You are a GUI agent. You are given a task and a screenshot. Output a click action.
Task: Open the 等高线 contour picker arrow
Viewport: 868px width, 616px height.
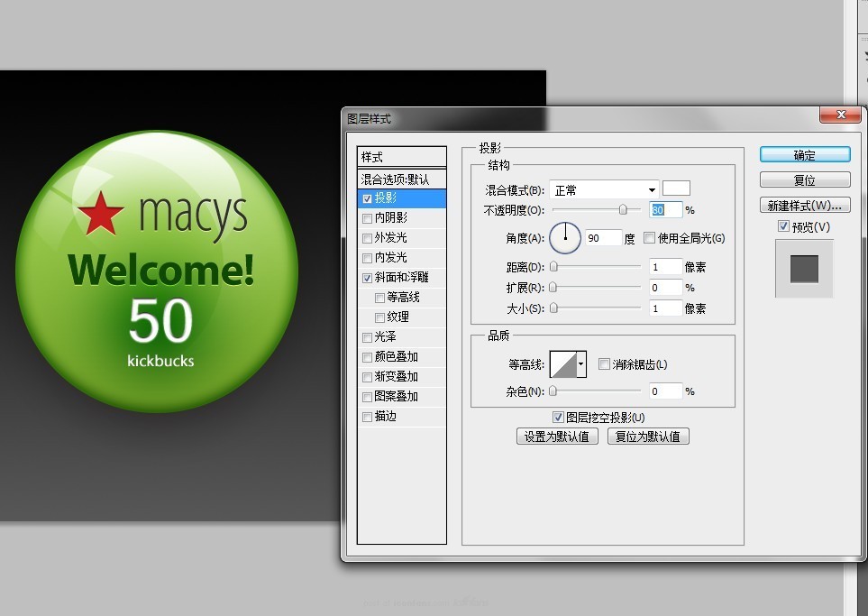pos(581,364)
